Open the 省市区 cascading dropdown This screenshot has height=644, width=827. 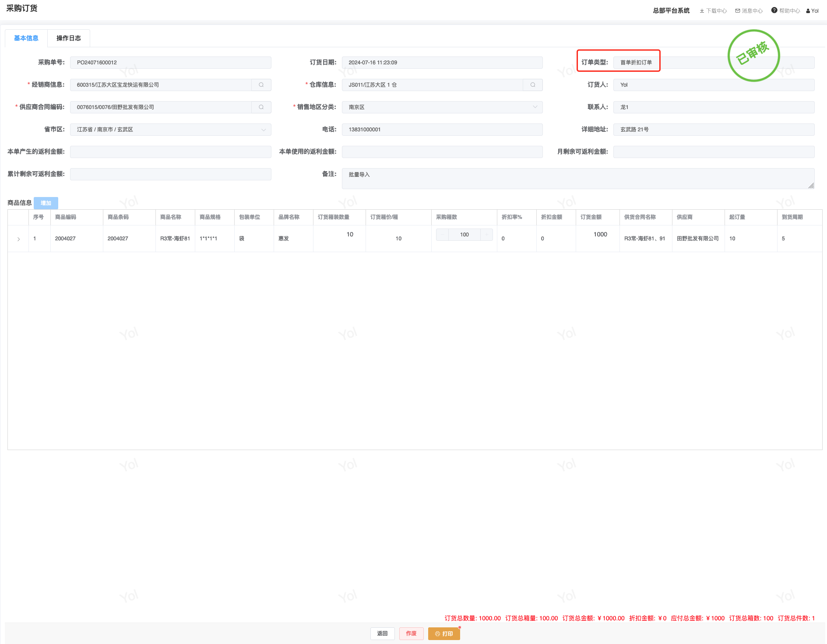[263, 130]
